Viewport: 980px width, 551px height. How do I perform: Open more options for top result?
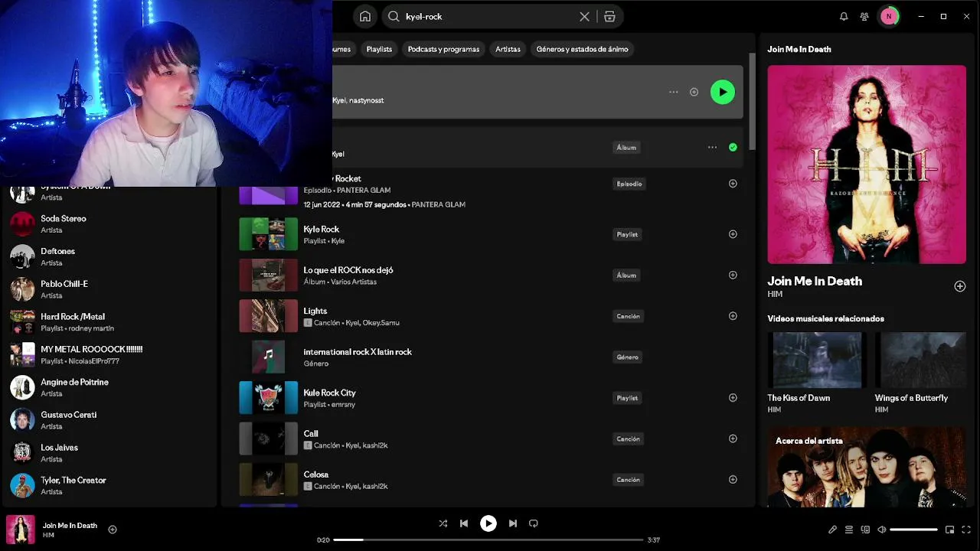673,92
